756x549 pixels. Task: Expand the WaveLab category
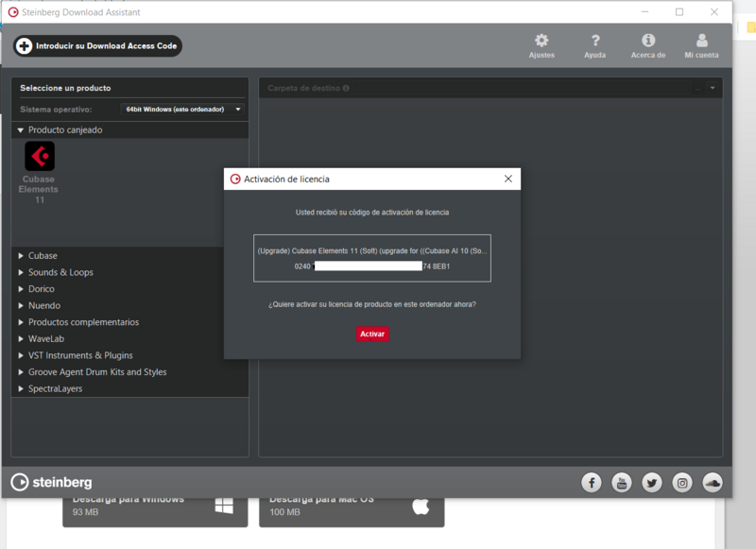coord(21,339)
